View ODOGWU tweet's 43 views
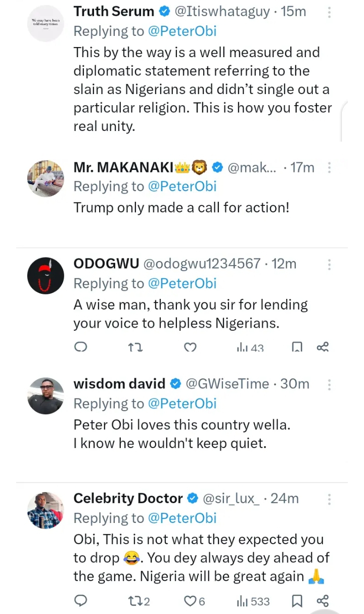The image size is (364, 614). coord(251,347)
